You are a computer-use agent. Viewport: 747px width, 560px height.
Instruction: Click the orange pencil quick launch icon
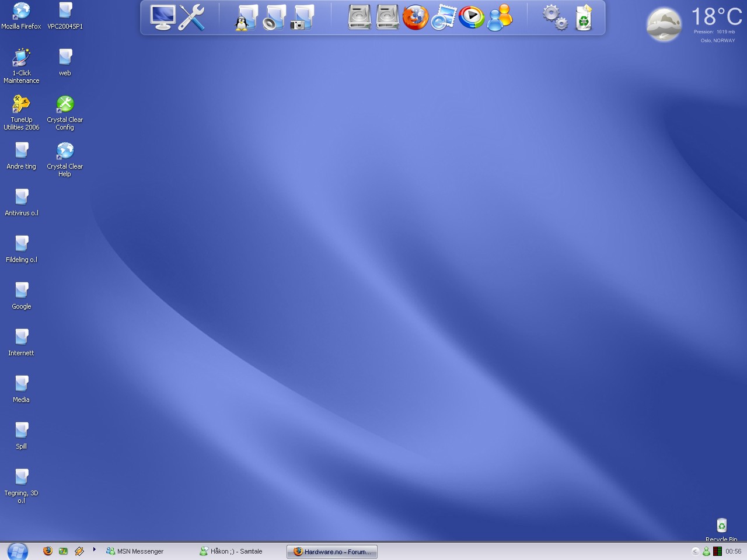coord(79,551)
